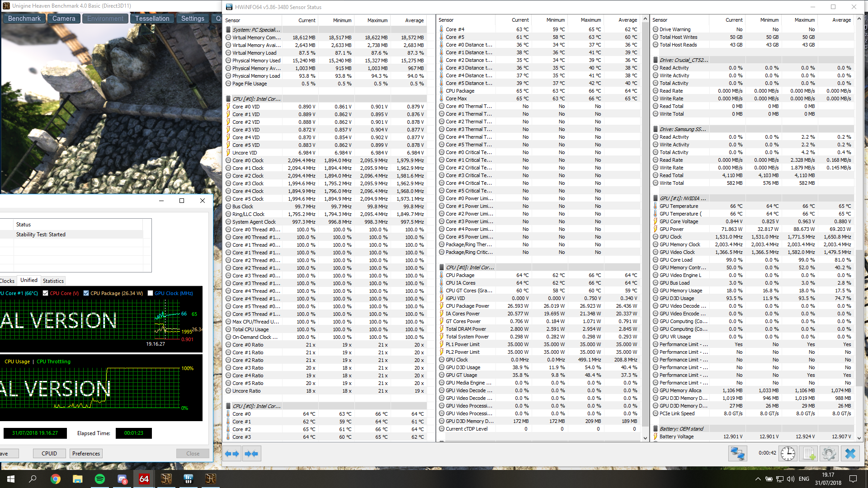Open Discord from the taskbar

tap(122, 479)
